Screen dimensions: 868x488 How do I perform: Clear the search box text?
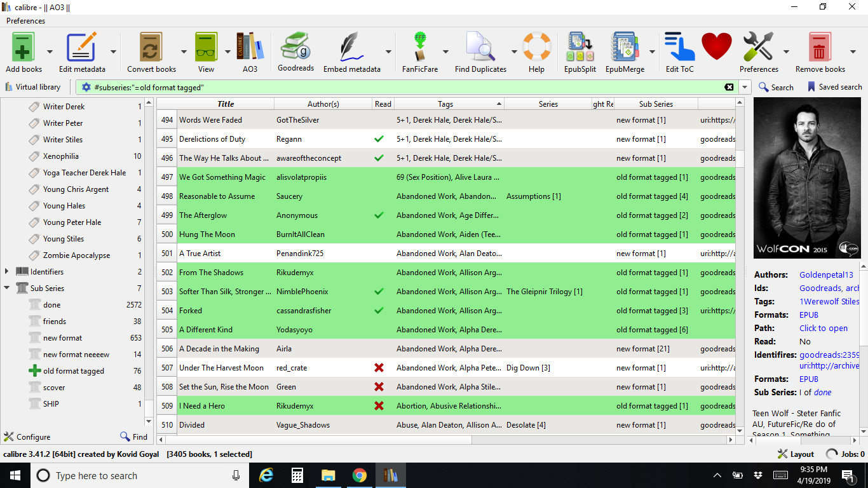[729, 87]
